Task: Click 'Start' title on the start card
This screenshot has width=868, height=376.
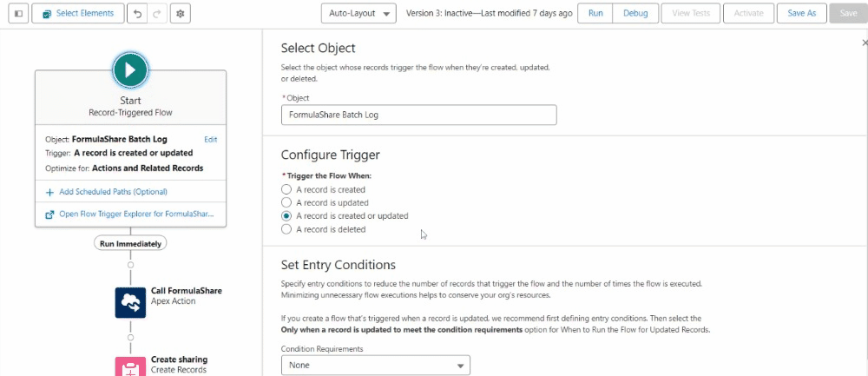Action: click(130, 101)
